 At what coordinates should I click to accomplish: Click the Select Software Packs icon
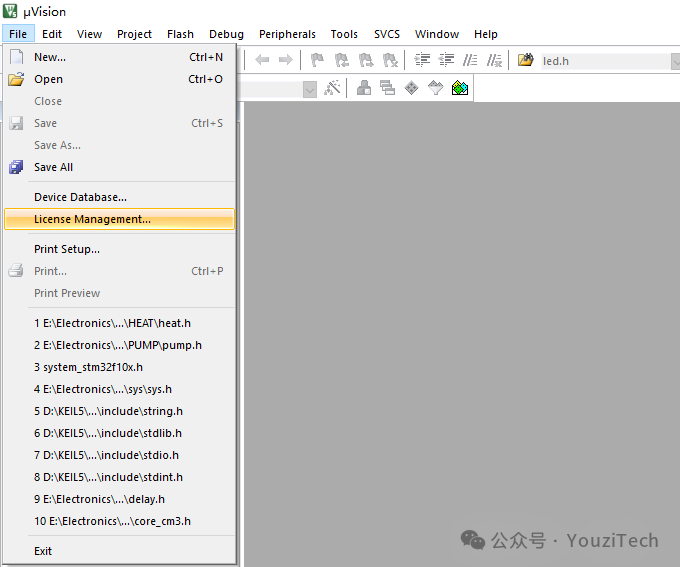435,88
